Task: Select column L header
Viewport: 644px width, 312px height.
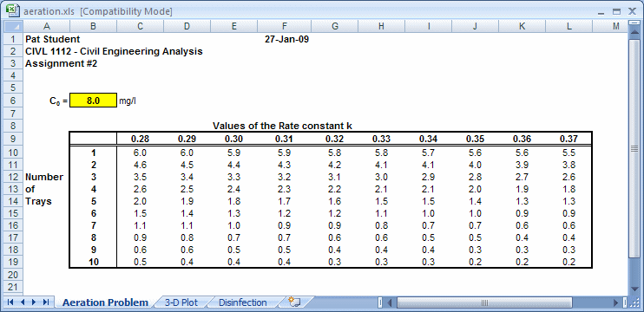Action: [x=568, y=26]
